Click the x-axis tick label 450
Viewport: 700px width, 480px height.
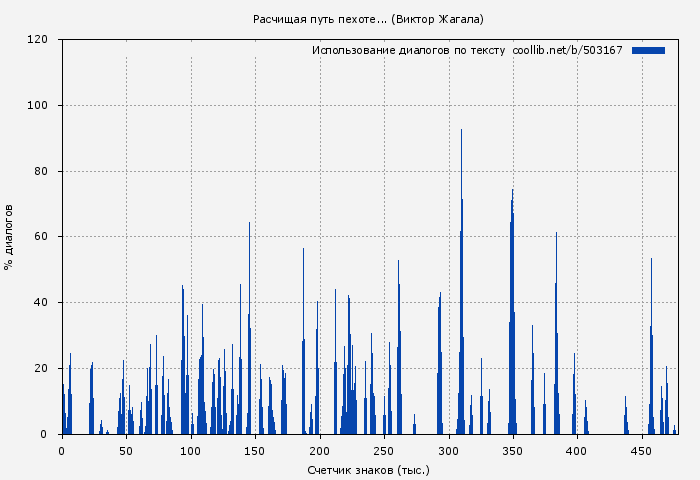coord(641,451)
